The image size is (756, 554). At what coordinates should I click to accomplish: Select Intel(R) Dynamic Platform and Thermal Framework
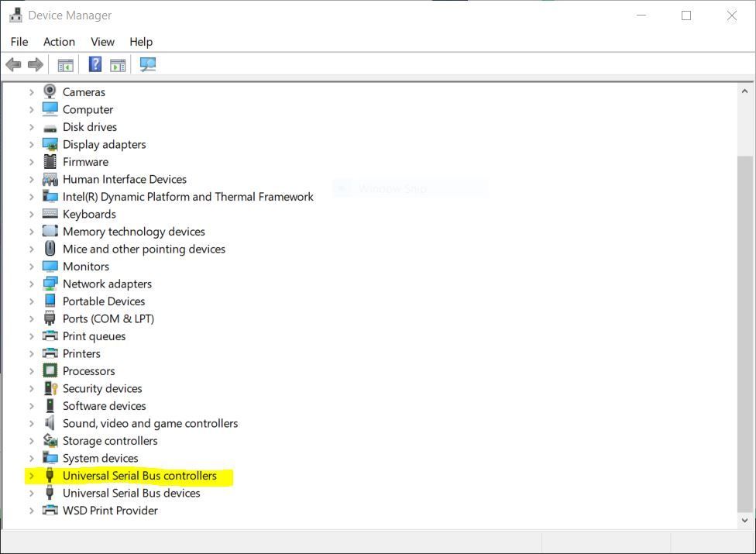188,197
